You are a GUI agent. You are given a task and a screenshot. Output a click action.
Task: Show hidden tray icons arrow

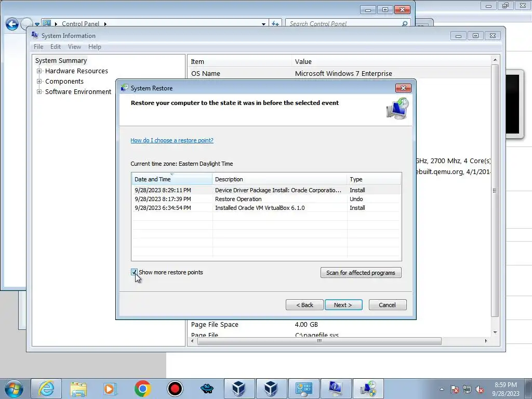[x=442, y=389]
